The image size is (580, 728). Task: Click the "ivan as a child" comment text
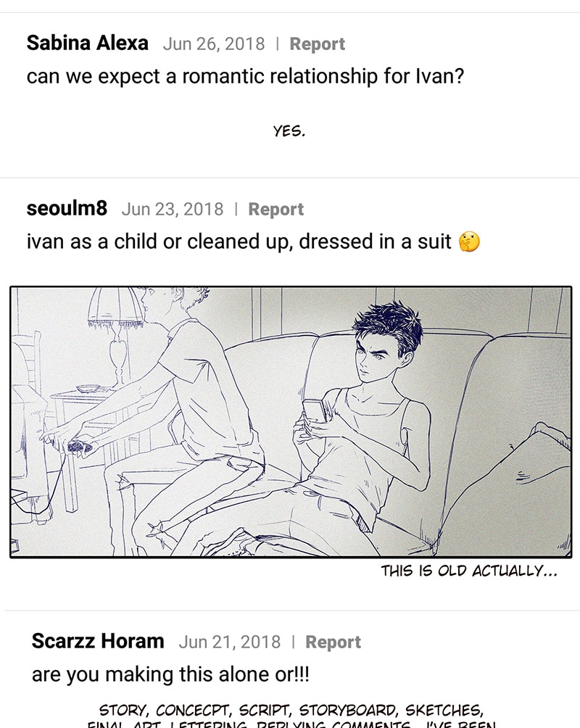tap(239, 241)
